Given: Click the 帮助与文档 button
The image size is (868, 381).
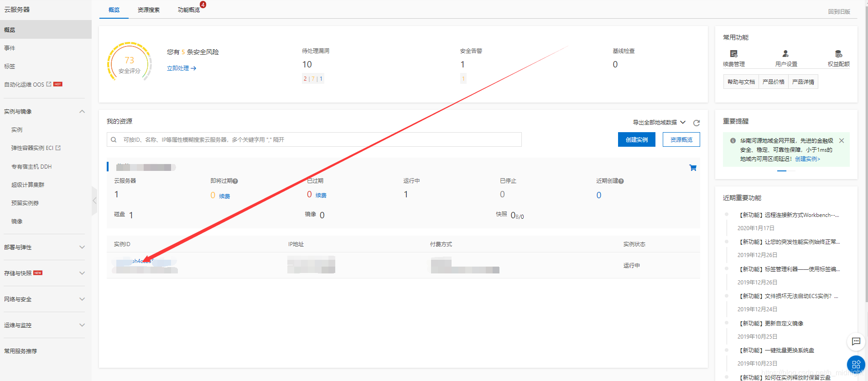Looking at the screenshot, I should [741, 82].
